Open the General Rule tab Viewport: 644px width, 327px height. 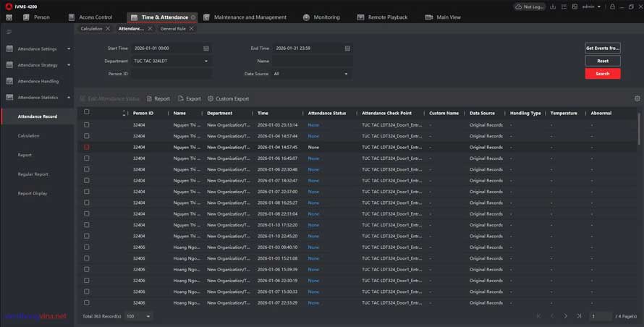[x=173, y=29]
